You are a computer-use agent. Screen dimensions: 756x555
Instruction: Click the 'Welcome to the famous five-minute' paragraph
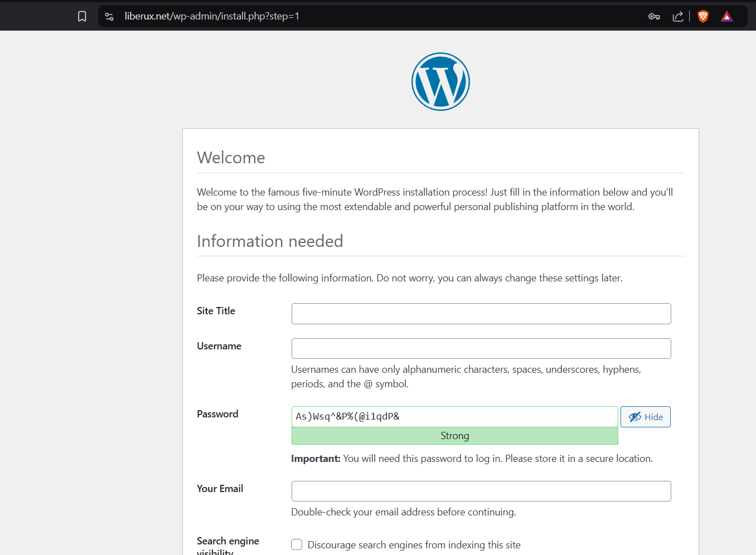[435, 199]
